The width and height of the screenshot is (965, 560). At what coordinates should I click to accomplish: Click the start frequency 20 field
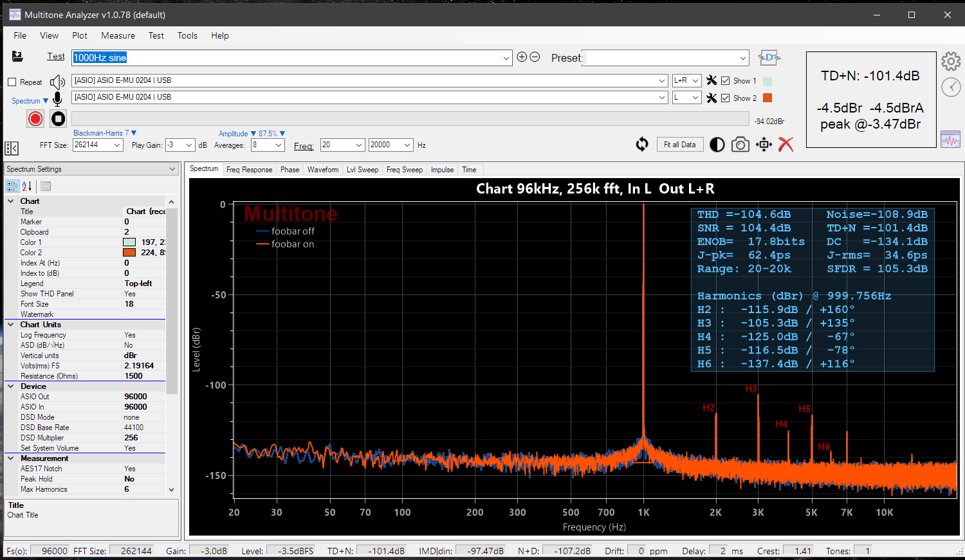tap(336, 145)
